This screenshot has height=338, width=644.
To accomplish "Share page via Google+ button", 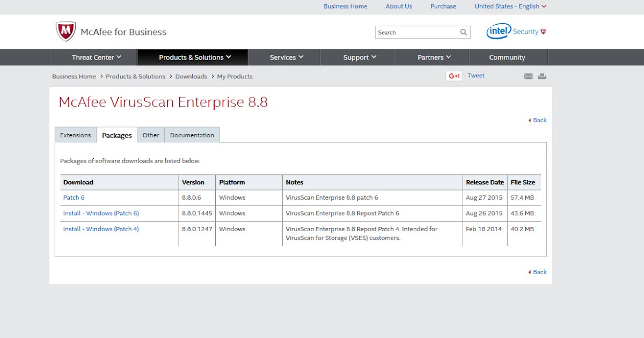I will (454, 76).
